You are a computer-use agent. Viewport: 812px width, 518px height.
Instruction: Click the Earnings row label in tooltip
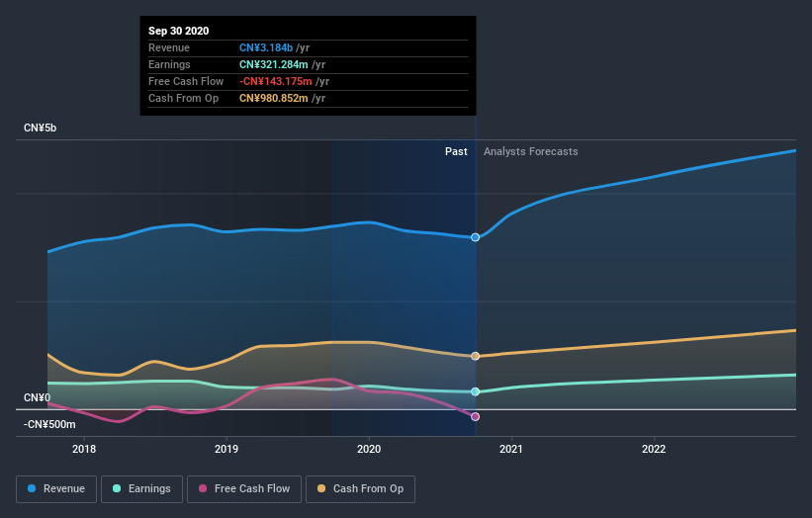coord(169,64)
